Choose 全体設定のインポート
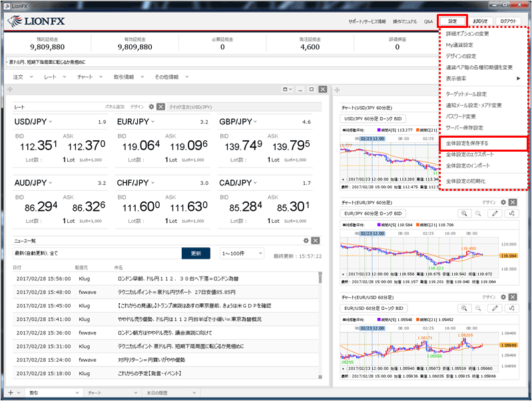The height and width of the screenshot is (401, 532). (468, 166)
